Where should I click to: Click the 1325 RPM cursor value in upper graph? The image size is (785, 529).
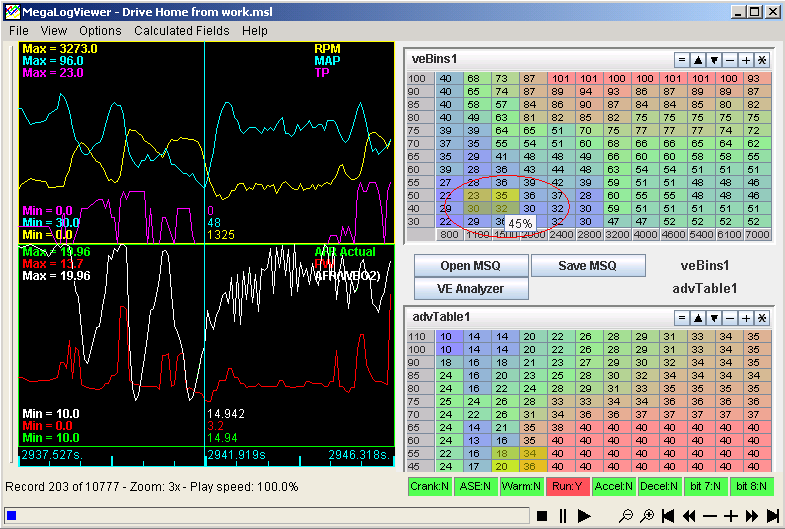coord(221,235)
